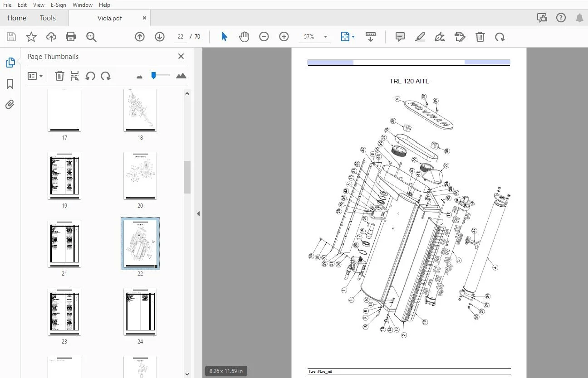Open the insert pages icon in the thumbnails panel
The width and height of the screenshot is (588, 378).
coord(75,76)
